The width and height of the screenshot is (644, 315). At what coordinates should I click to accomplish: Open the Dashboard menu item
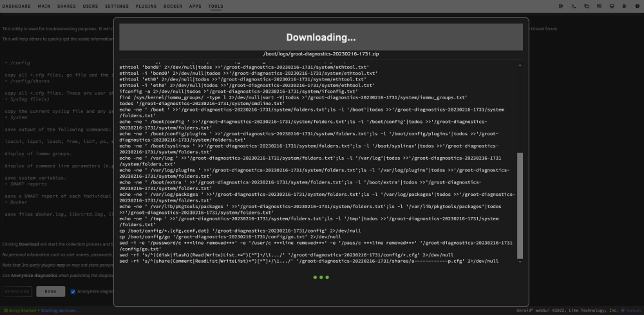[x=17, y=6]
